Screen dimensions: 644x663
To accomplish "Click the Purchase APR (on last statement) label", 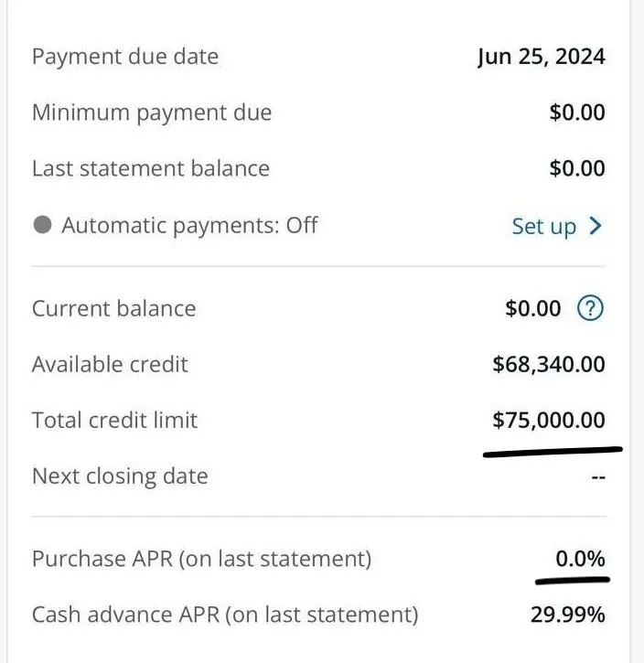I will point(201,559).
